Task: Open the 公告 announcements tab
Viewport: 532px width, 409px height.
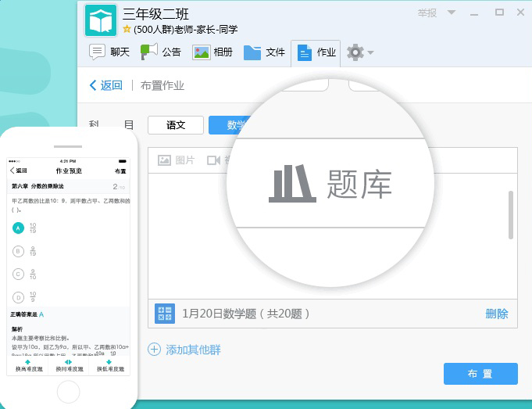Action: (x=161, y=52)
